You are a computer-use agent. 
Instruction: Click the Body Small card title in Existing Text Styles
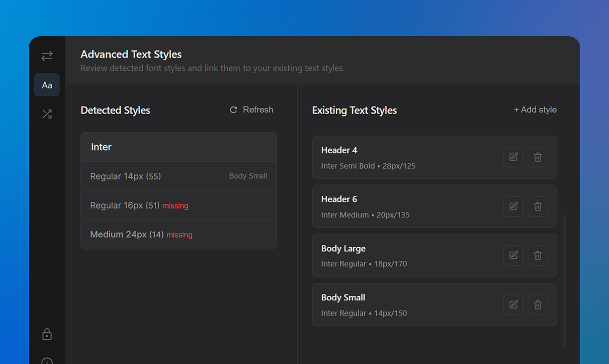pos(343,298)
